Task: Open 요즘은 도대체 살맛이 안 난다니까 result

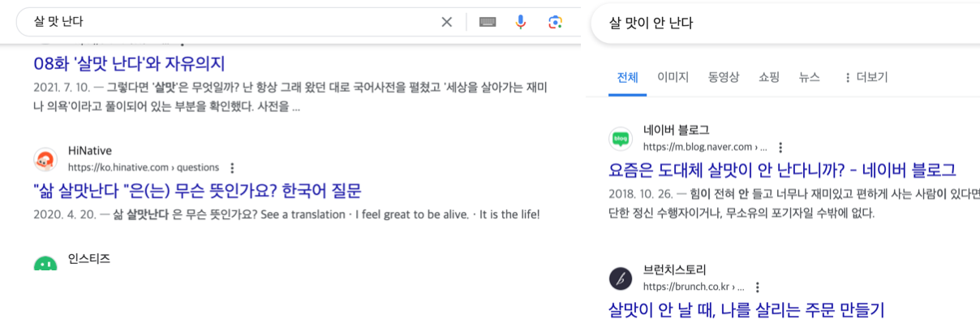Action: 782,170
